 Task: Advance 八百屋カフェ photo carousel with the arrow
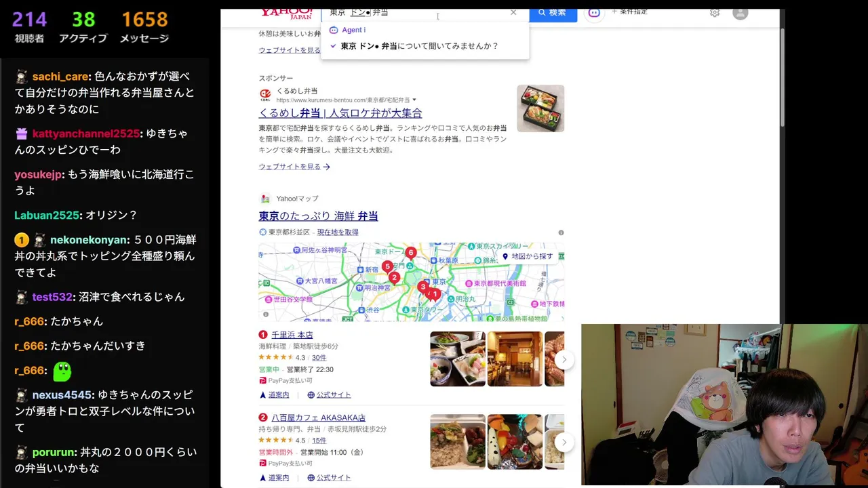click(564, 442)
